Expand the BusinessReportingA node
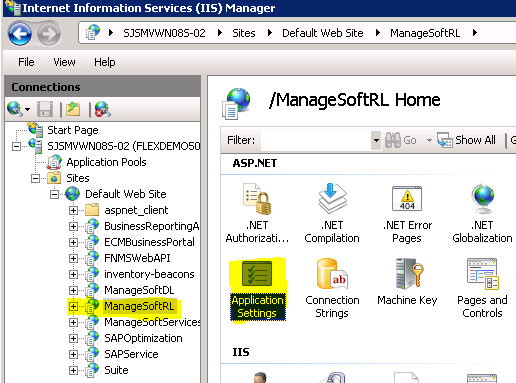 pos(73,226)
